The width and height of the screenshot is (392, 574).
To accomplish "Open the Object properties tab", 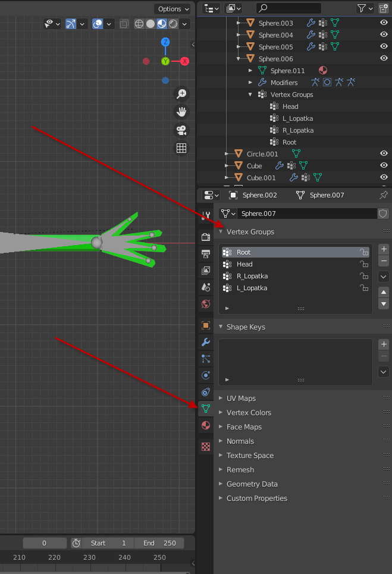I will click(x=206, y=325).
